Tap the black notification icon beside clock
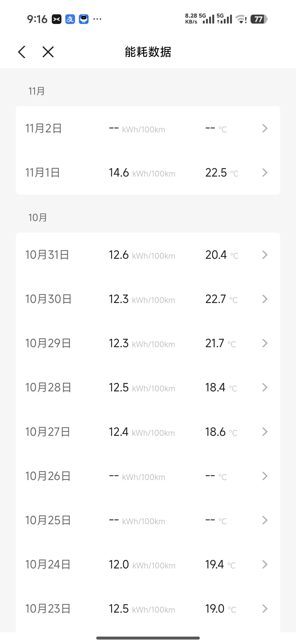This screenshot has height=644, width=296. [x=57, y=19]
